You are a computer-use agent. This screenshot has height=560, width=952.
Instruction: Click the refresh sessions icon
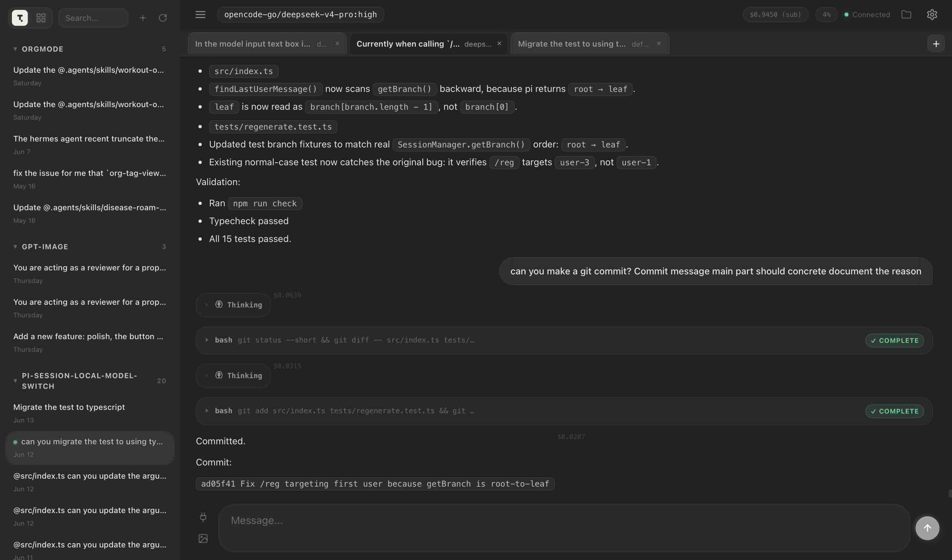163,18
